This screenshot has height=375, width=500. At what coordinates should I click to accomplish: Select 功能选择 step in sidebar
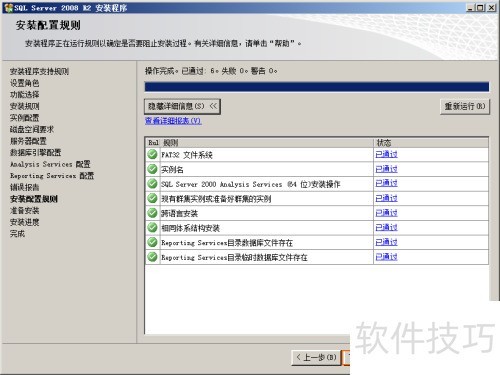24,95
